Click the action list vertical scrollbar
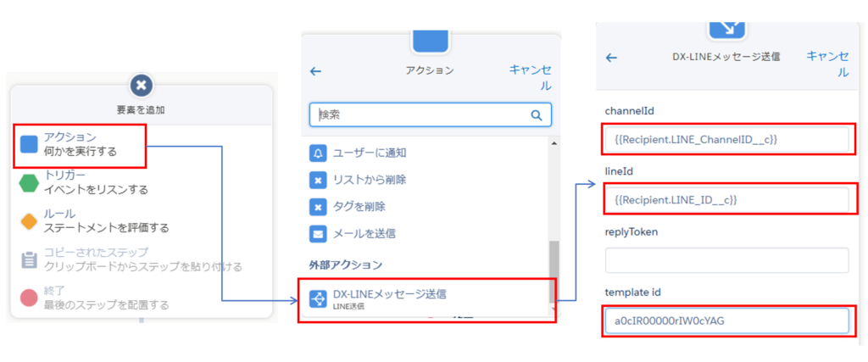Viewport: 868px width, 362px height. (553, 272)
